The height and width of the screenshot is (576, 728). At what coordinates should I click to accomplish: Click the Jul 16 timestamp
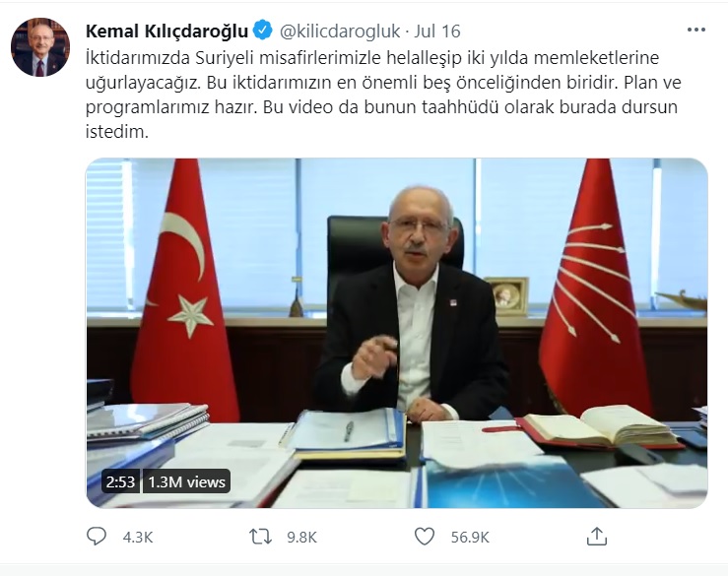tap(436, 32)
